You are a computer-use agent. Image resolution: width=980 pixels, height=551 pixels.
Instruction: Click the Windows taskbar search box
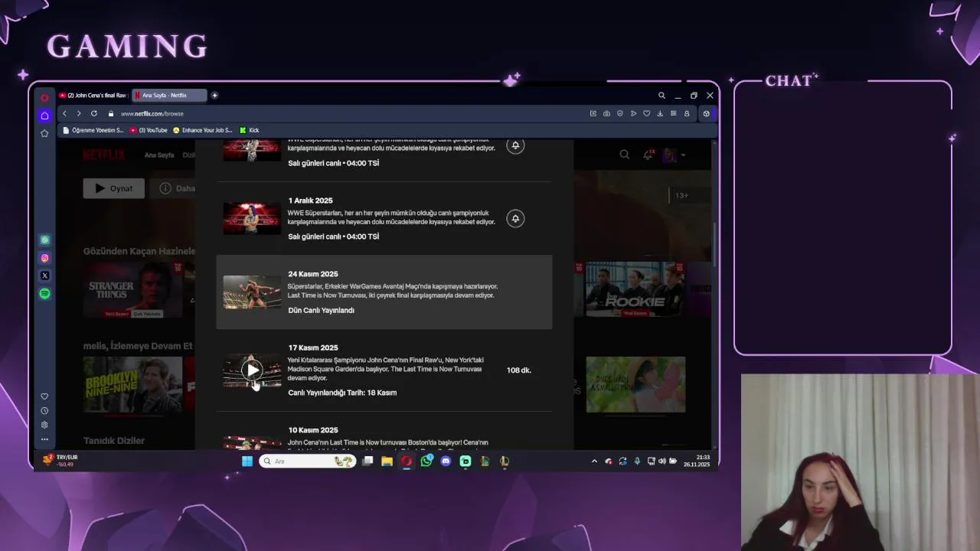308,461
